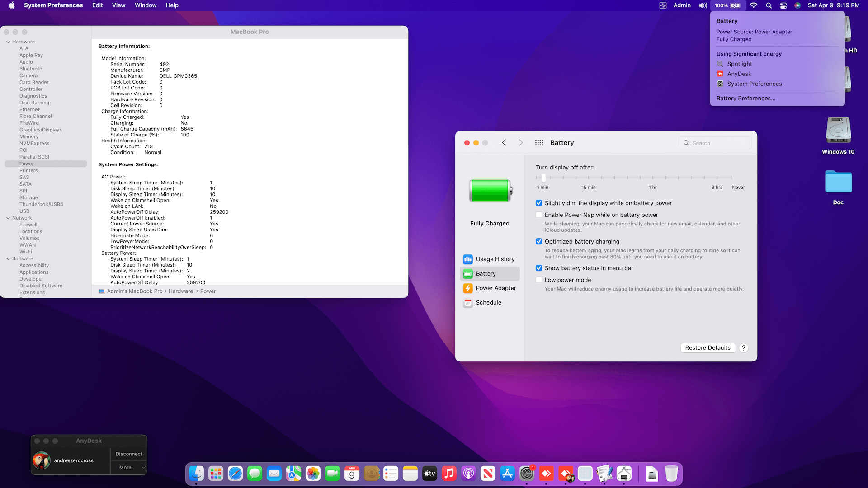Expand the AnyDesk More dropdown
Viewport: 868px width, 488px height.
coord(129,468)
